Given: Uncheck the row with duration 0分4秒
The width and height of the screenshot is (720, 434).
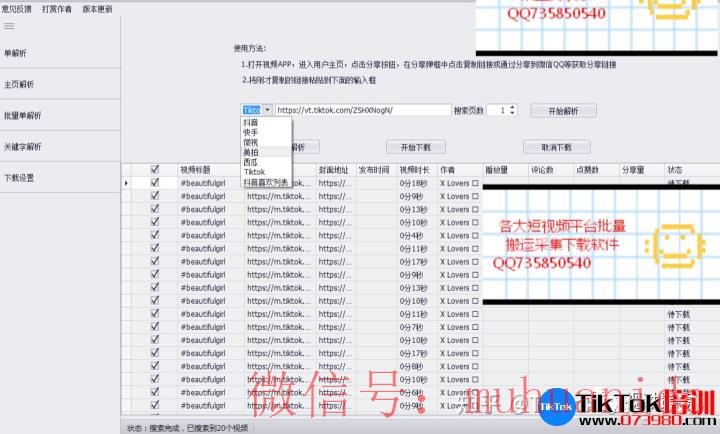Looking at the screenshot, I should [155, 235].
